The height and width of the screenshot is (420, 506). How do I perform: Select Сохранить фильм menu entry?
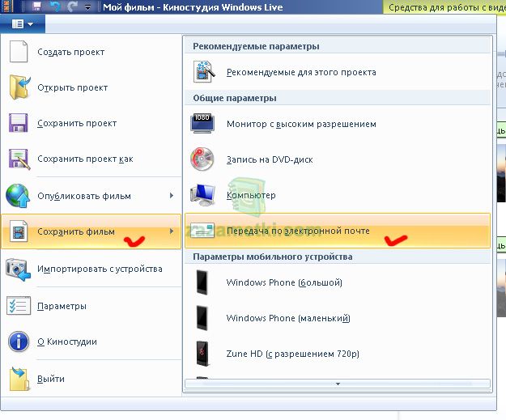pyautogui.click(x=91, y=231)
